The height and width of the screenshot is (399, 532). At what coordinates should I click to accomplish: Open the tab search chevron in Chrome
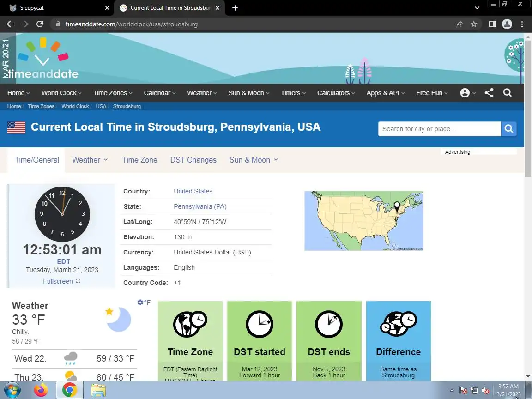click(477, 8)
